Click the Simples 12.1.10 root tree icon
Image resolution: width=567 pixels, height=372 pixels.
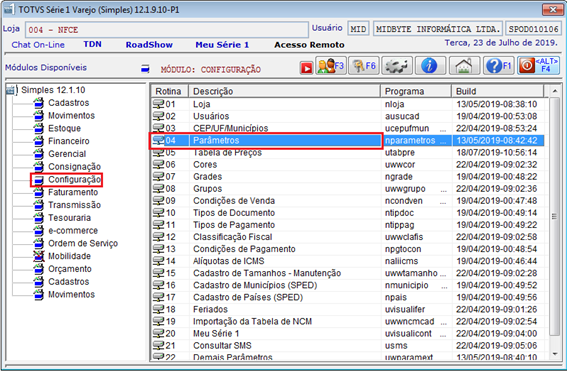(11, 90)
